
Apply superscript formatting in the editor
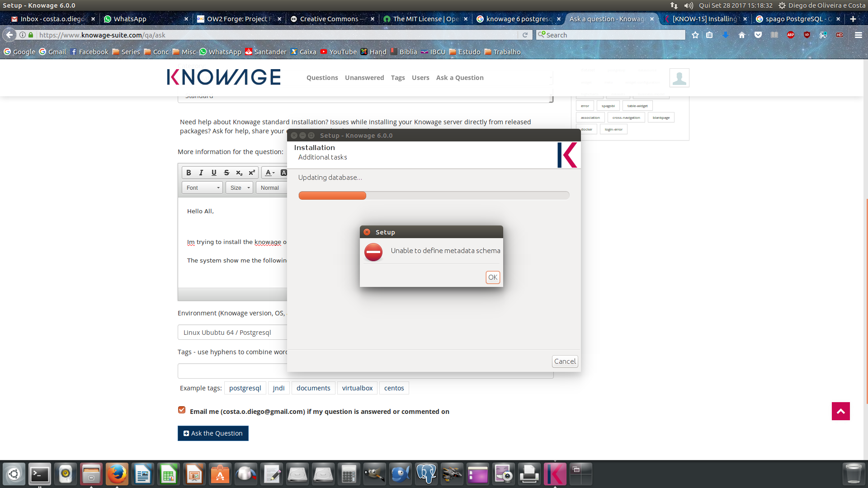point(252,173)
